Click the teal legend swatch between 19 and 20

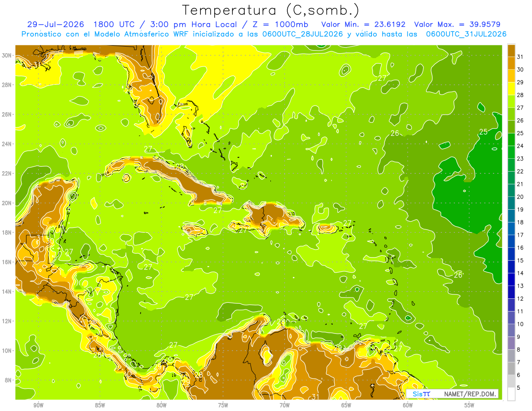point(511,203)
